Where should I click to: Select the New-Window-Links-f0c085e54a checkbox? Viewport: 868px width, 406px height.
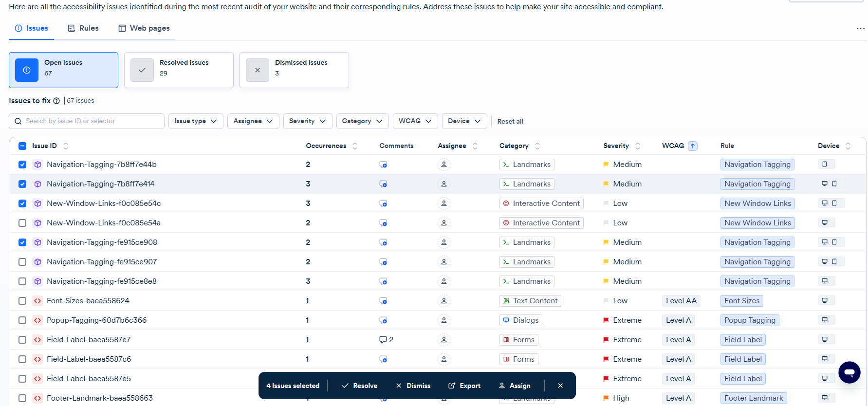point(22,223)
